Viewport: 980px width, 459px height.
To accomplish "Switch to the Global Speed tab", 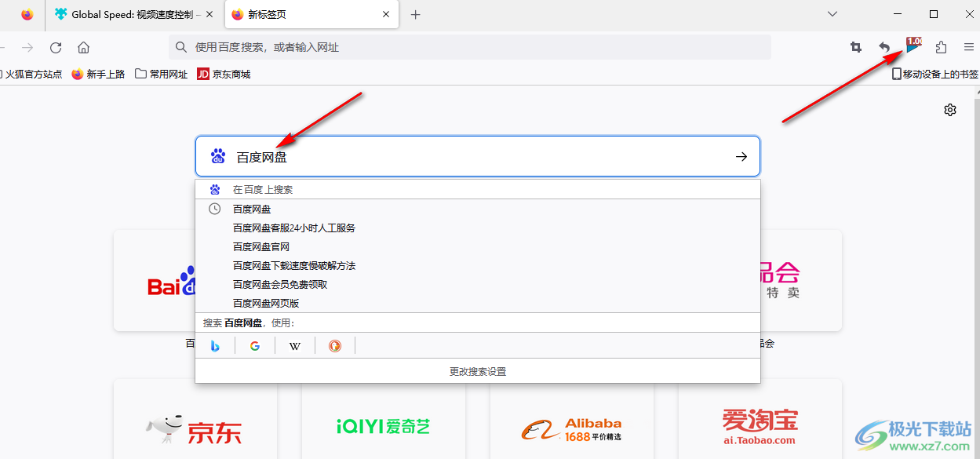I will point(134,14).
